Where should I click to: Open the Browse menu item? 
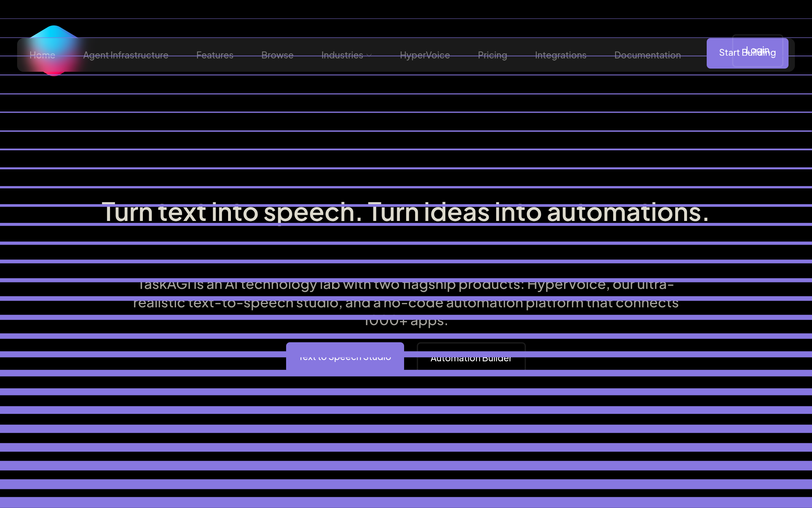[278, 55]
